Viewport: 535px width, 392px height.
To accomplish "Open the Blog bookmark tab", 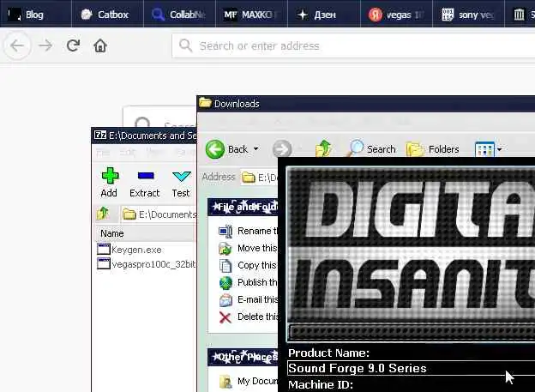I will 36,15.
